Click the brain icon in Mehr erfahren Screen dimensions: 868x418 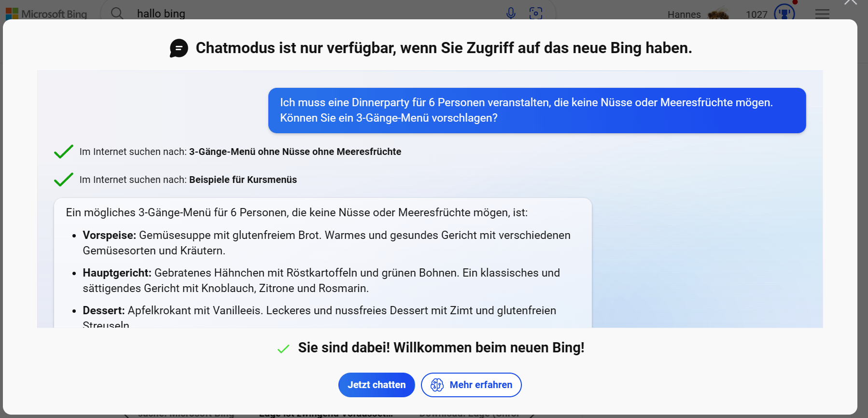coord(437,385)
